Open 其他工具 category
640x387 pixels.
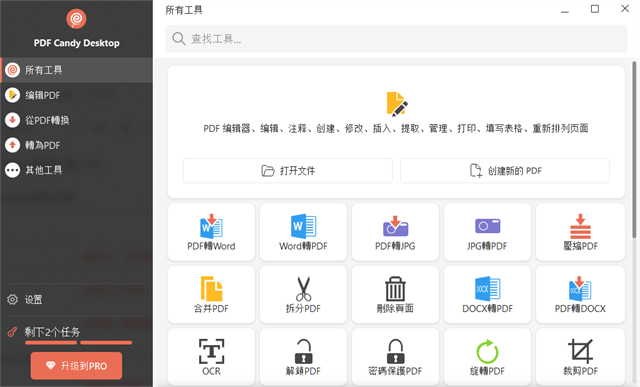(x=77, y=170)
